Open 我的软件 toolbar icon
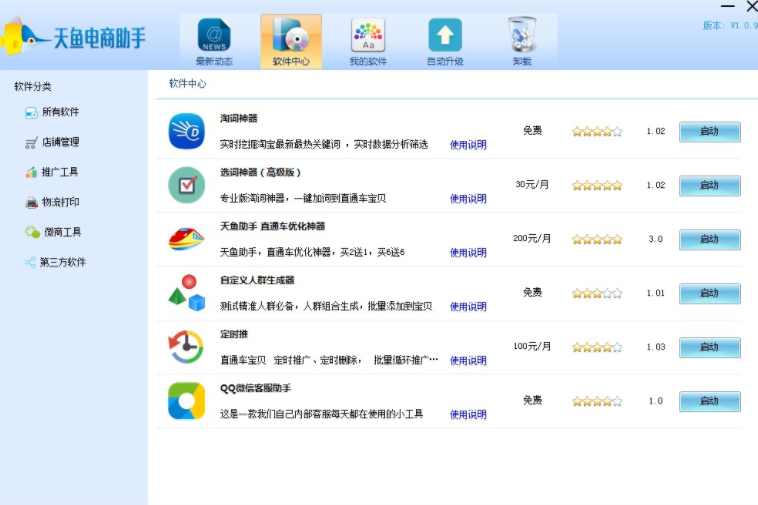 (x=368, y=35)
